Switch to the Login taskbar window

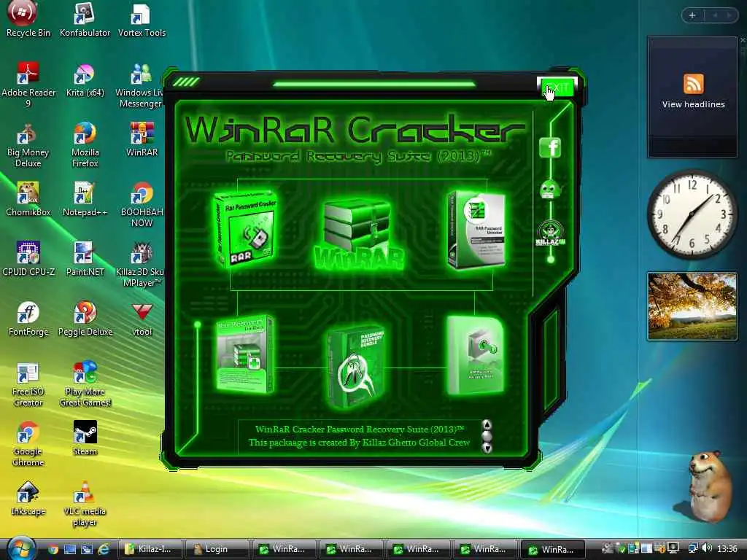click(x=217, y=549)
